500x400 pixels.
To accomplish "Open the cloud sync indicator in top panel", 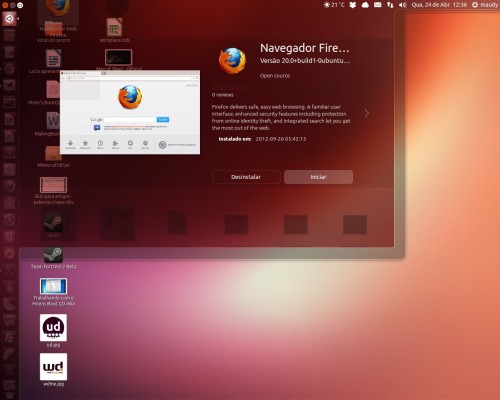I will pyautogui.click(x=365, y=5).
